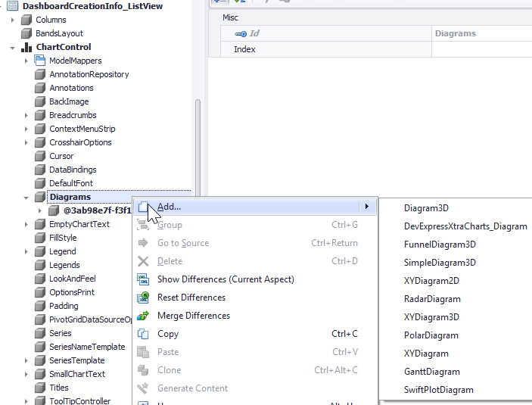Select the PivotGridDataSourceOptions tree node
This screenshot has height=405, width=532.
[90, 319]
